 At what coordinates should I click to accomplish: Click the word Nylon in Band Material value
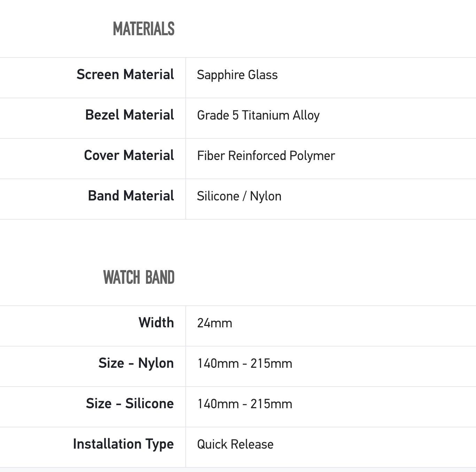(x=266, y=196)
